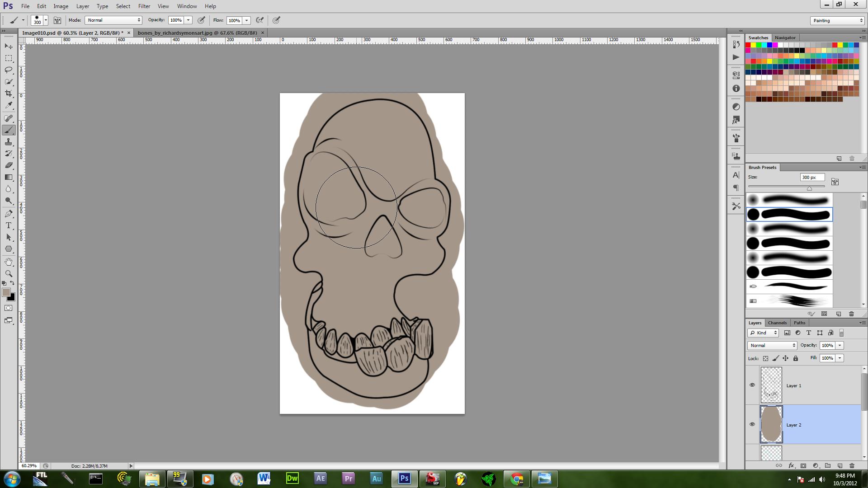Toggle pressure for size button
The height and width of the screenshot is (488, 868).
[x=276, y=20]
